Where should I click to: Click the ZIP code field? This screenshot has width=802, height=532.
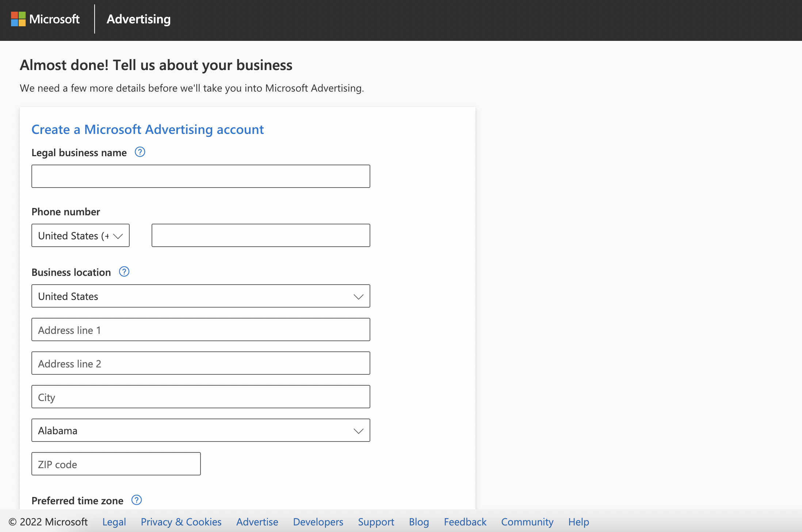click(116, 464)
